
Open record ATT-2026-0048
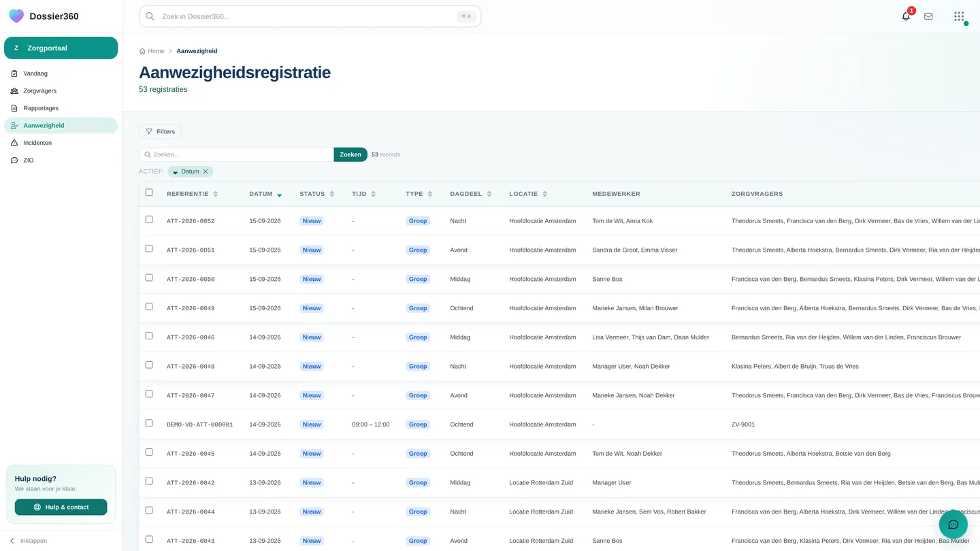tap(191, 367)
